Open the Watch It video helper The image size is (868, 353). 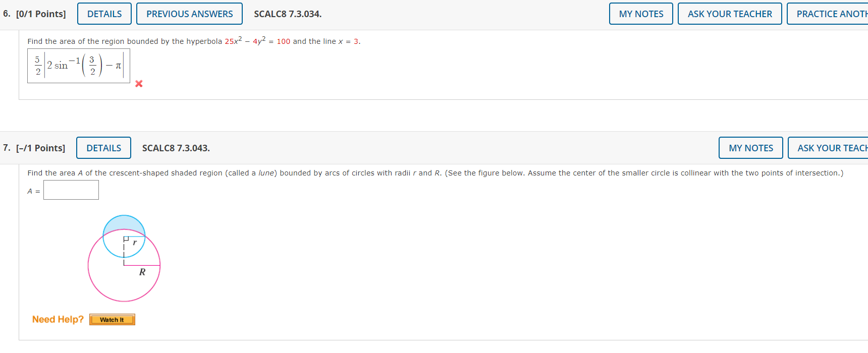click(112, 319)
